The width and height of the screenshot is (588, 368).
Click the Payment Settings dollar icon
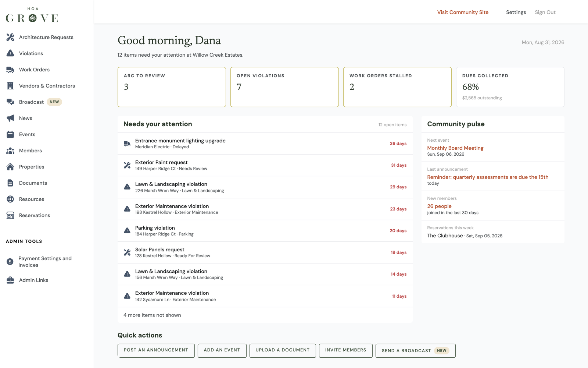point(10,262)
